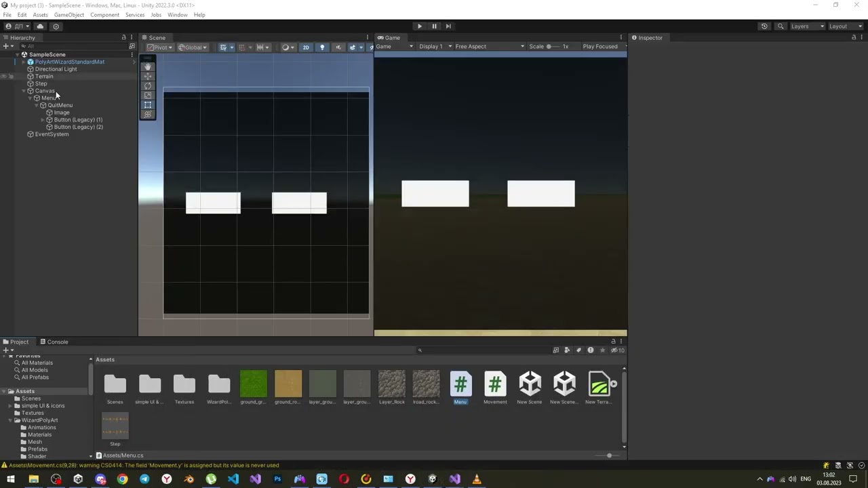Collapse the Canvas object in Hierarchy
868x488 pixels.
pos(24,91)
